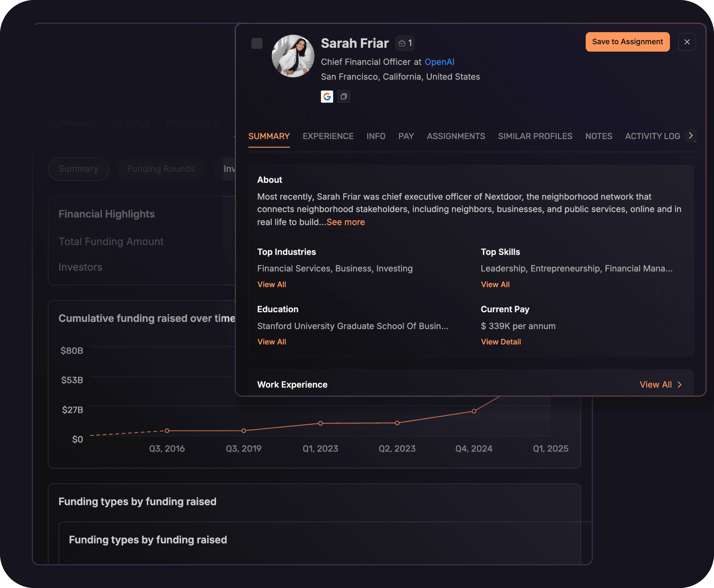Click the 'Total Funding Amount' row
Screen dimensions: 714x588
[111, 242]
